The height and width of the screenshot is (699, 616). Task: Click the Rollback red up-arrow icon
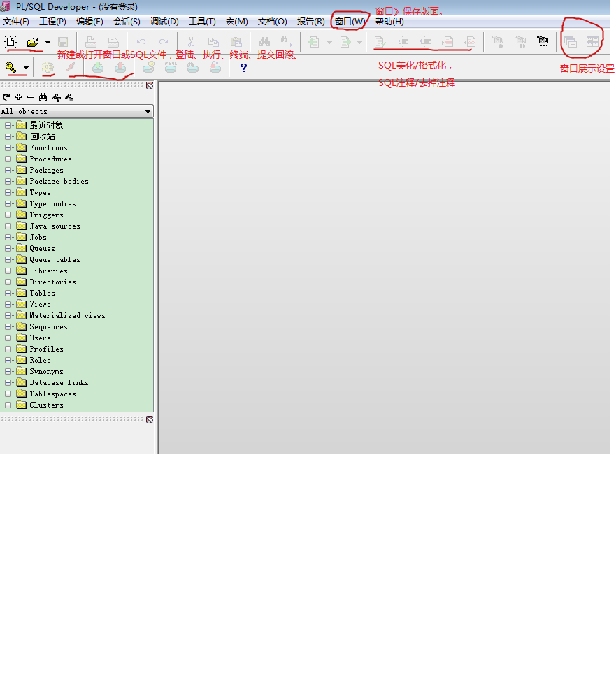click(120, 67)
